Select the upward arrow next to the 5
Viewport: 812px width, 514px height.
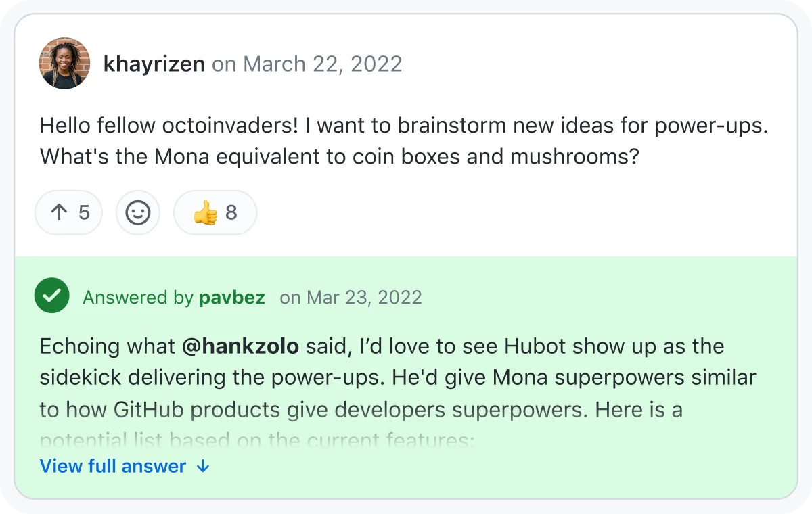click(x=60, y=212)
